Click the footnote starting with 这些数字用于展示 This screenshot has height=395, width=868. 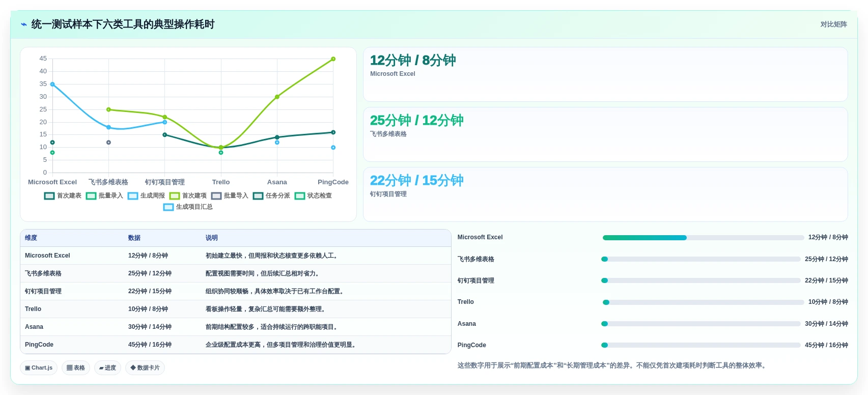pyautogui.click(x=613, y=365)
